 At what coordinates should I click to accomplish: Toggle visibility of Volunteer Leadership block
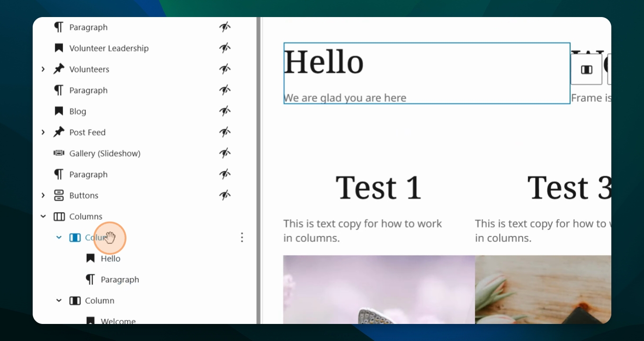click(x=225, y=48)
